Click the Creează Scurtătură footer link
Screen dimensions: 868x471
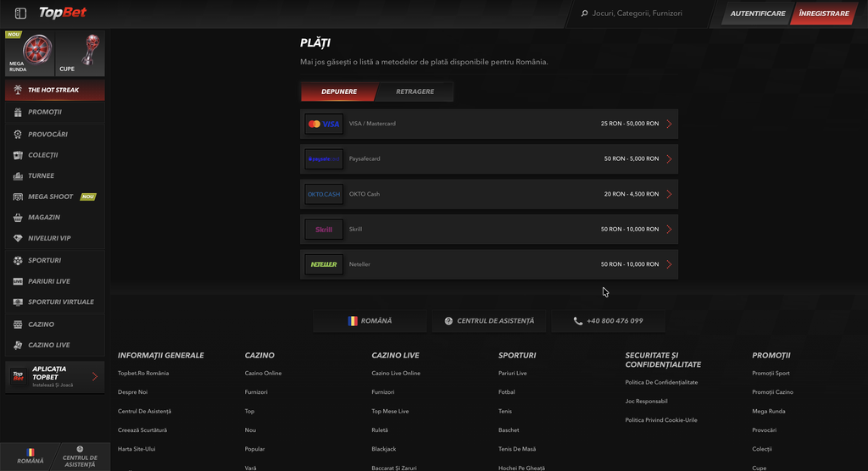(x=142, y=430)
